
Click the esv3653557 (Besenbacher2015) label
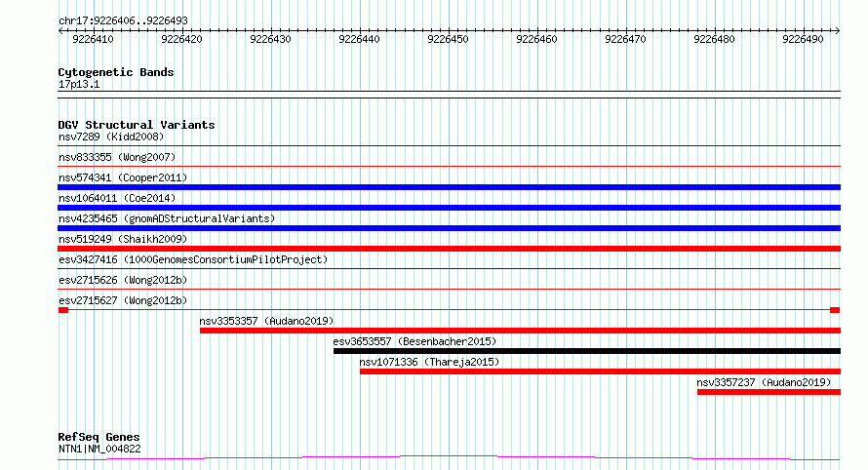pos(414,341)
